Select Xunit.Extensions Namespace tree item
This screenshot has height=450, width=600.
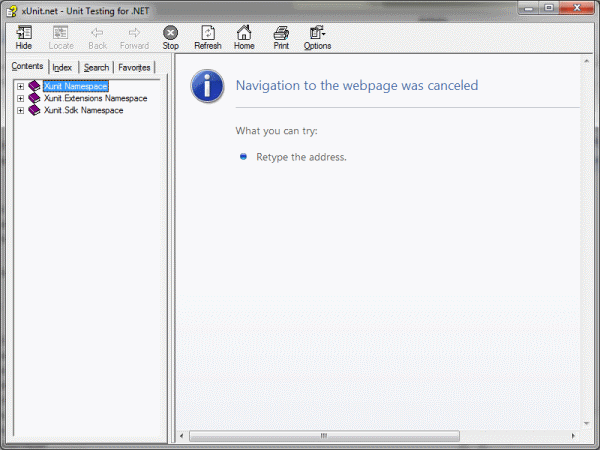coord(95,98)
